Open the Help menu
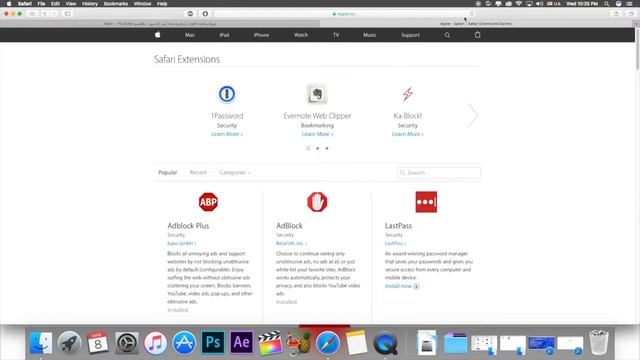640x360 pixels. click(162, 4)
